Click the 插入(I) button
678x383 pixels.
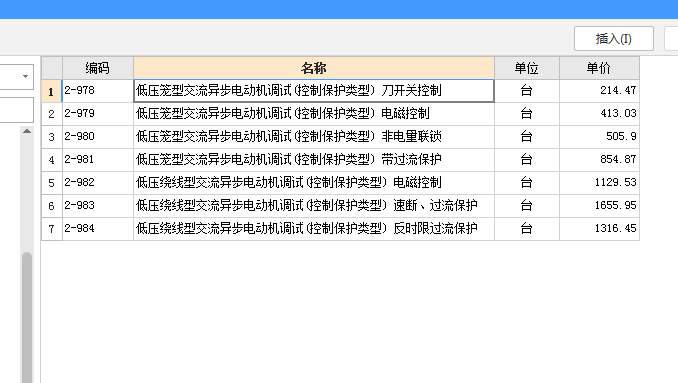point(614,38)
